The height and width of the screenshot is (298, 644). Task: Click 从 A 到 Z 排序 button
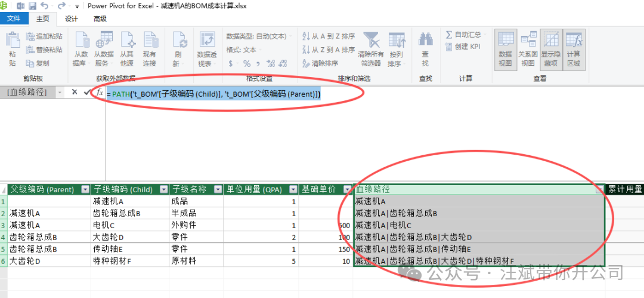click(329, 36)
